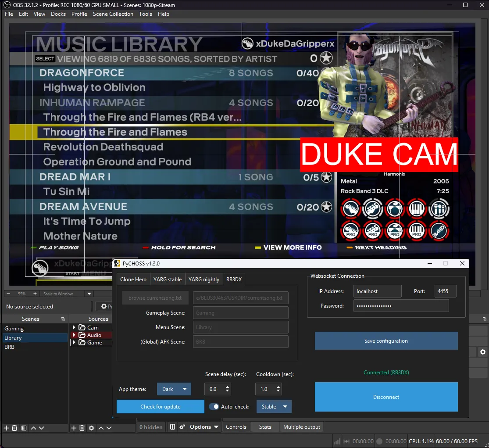This screenshot has width=489, height=448.
Task: Select the BRB scene
Action: pyautogui.click(x=35, y=347)
